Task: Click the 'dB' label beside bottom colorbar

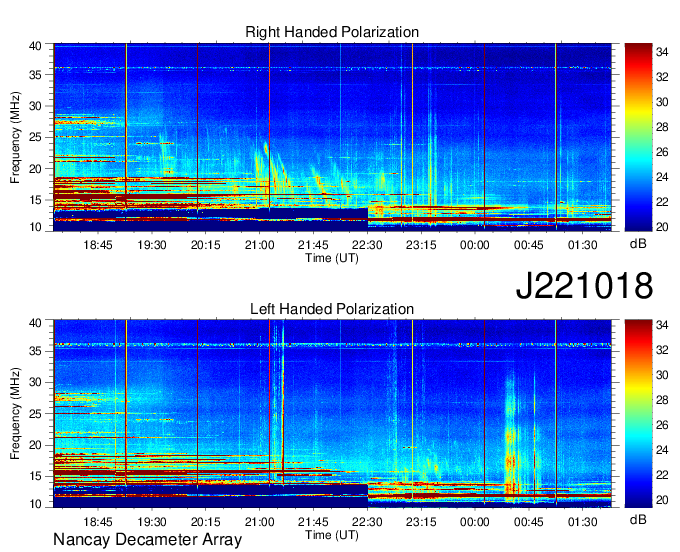Action: (x=638, y=519)
